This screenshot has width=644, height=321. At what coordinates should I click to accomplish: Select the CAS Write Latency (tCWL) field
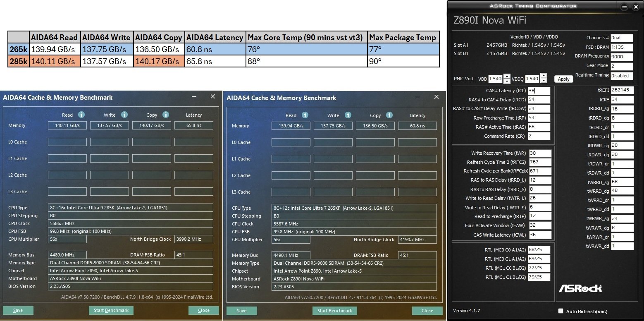pos(540,235)
